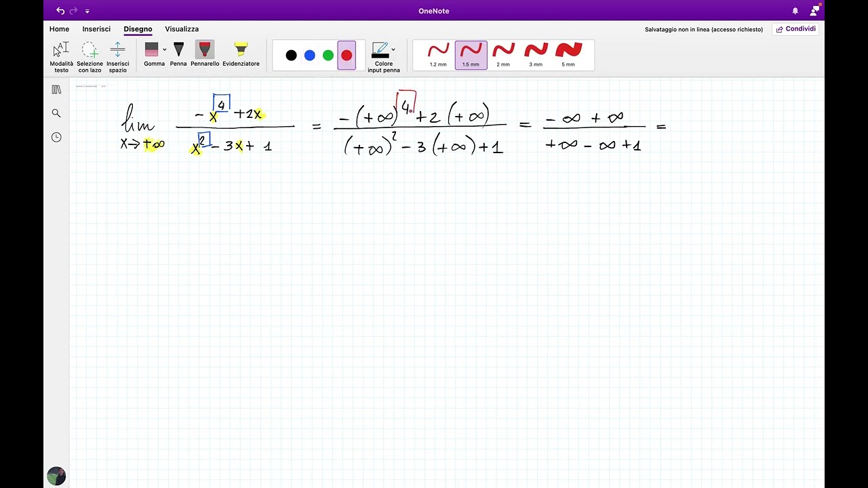Viewport: 868px width, 488px height.
Task: Choose the red ink color
Action: [347, 56]
